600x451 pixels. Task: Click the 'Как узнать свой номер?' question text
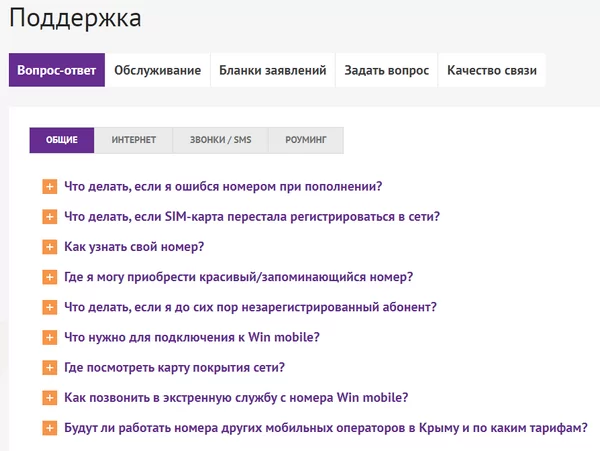[134, 247]
